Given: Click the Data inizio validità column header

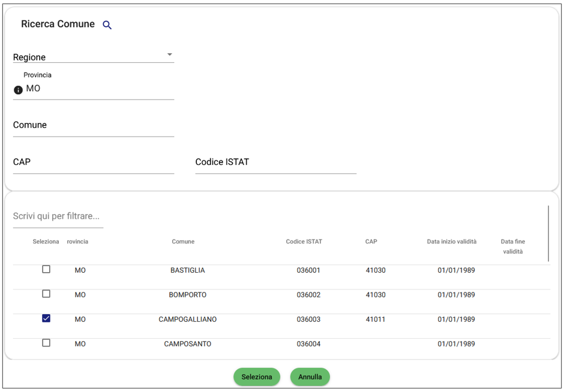Looking at the screenshot, I should 451,242.
